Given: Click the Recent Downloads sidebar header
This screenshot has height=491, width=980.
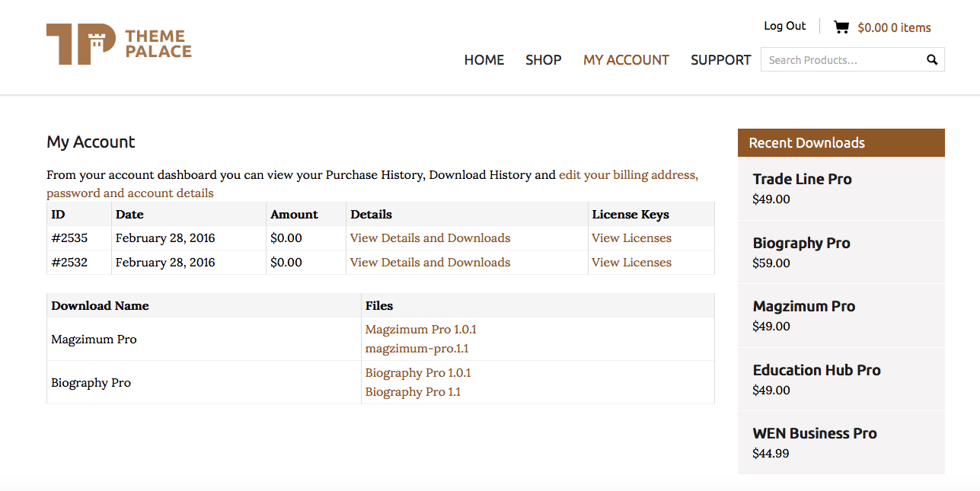Looking at the screenshot, I should point(841,143).
